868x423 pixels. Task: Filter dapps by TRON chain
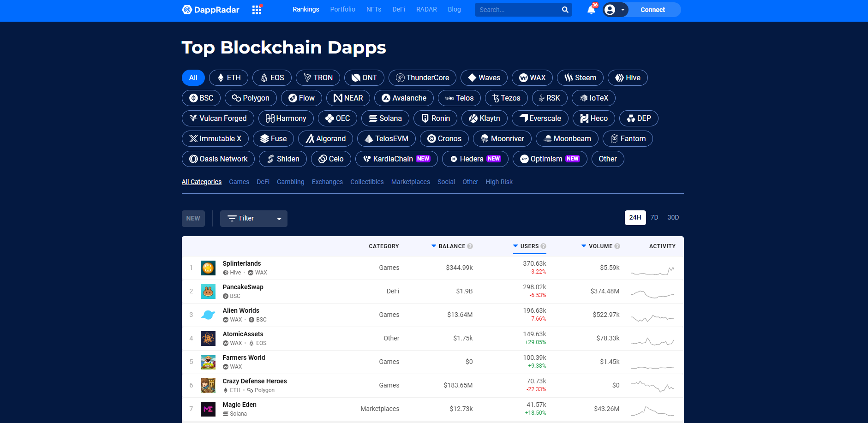(x=317, y=78)
